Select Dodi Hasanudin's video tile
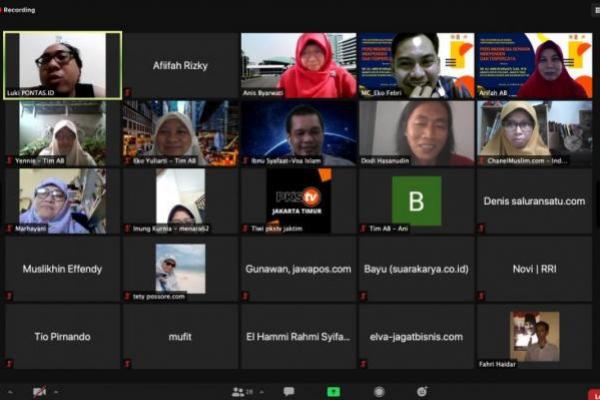 tap(417, 133)
